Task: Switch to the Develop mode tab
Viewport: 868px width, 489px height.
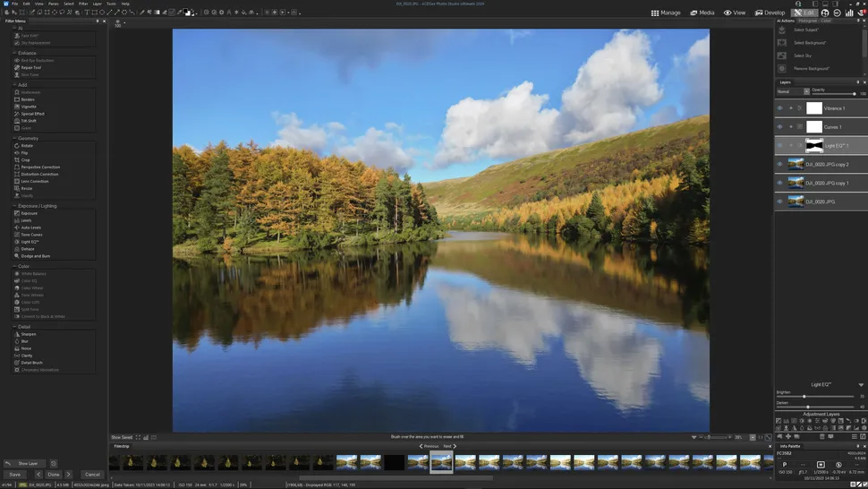Action: pyautogui.click(x=770, y=13)
